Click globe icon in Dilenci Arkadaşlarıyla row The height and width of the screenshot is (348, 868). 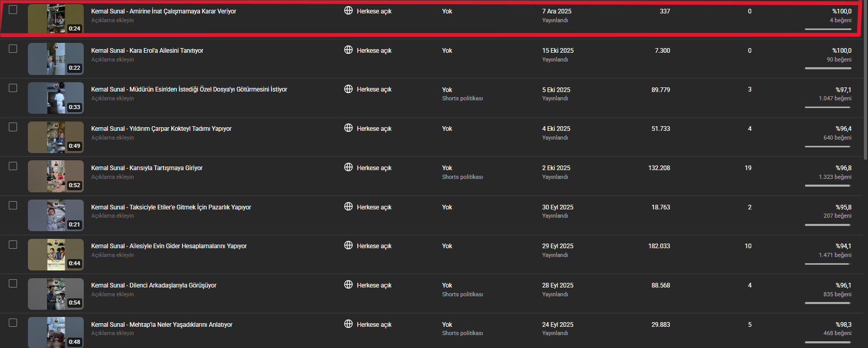(348, 284)
